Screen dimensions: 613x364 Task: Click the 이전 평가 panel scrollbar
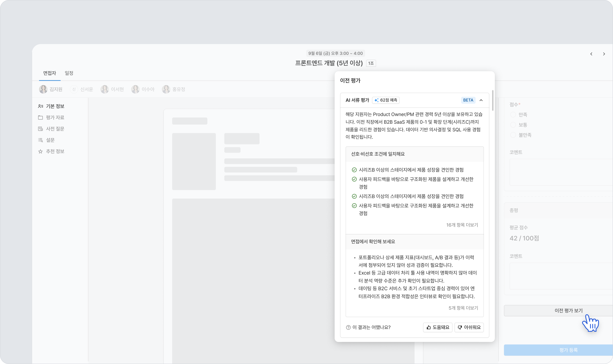pos(493,100)
